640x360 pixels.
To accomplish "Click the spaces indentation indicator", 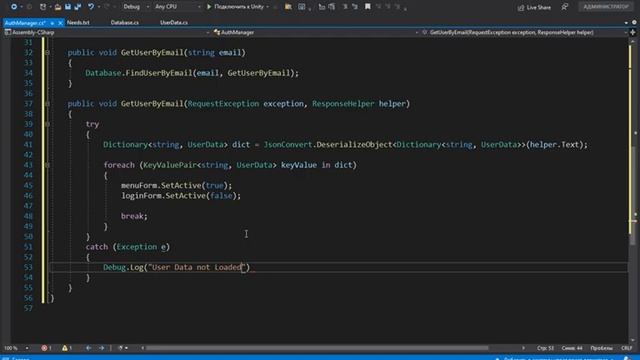I will (602, 348).
